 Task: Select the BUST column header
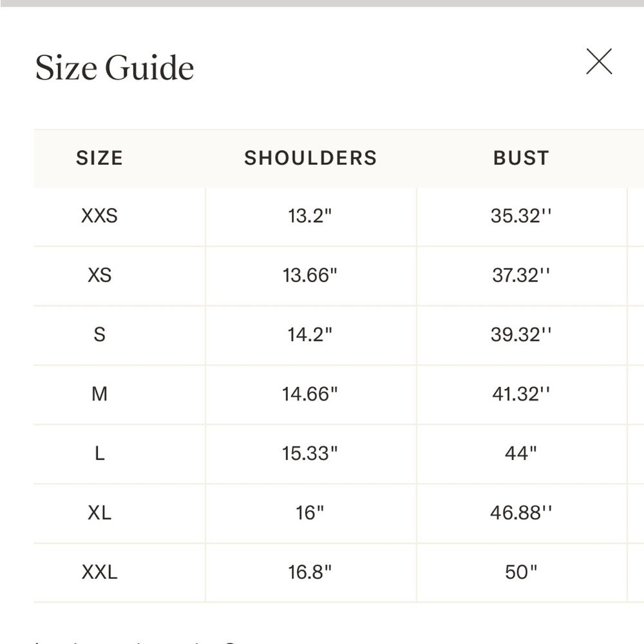click(521, 158)
